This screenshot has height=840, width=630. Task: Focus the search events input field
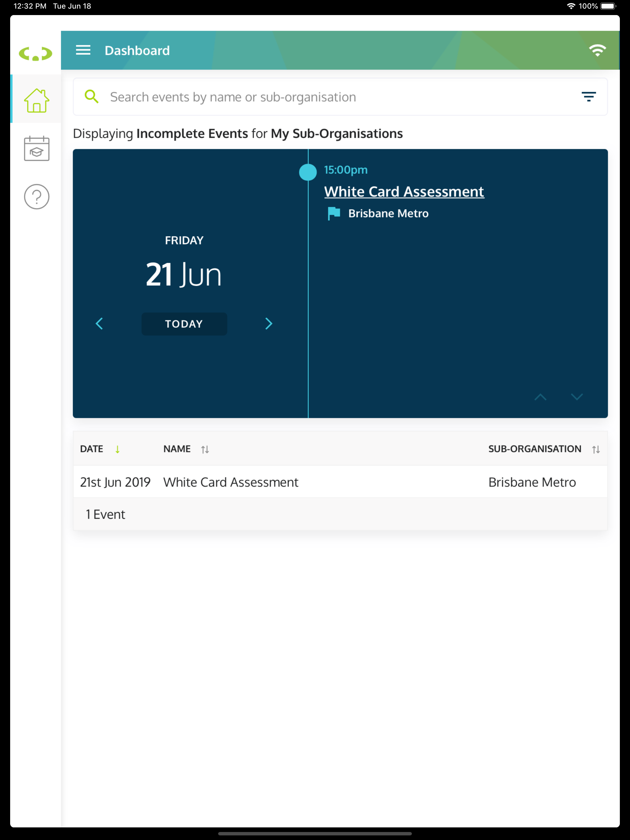point(340,97)
